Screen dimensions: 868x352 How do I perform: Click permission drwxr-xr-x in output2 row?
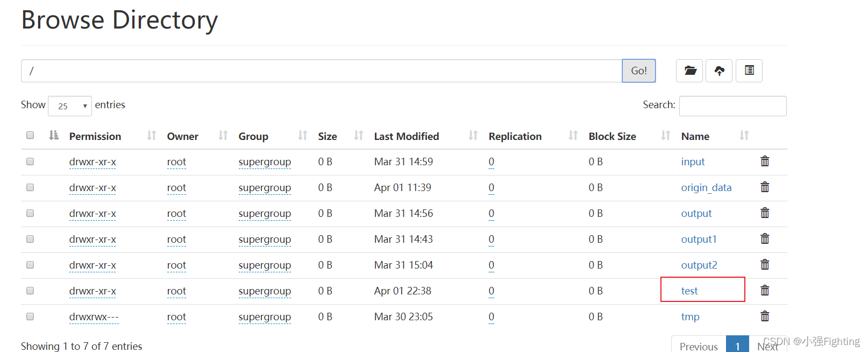pyautogui.click(x=93, y=265)
